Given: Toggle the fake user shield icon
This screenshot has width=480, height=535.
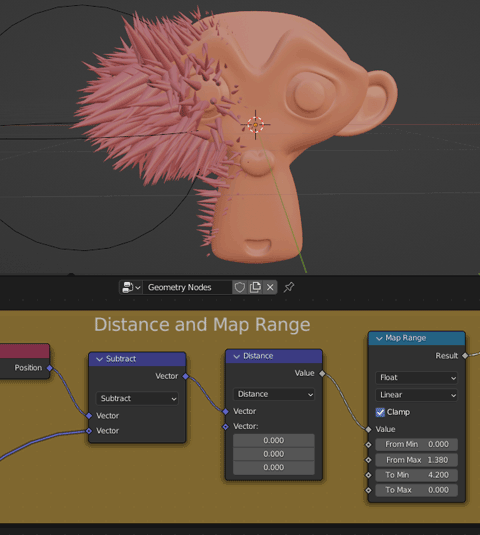Looking at the screenshot, I should [x=239, y=287].
